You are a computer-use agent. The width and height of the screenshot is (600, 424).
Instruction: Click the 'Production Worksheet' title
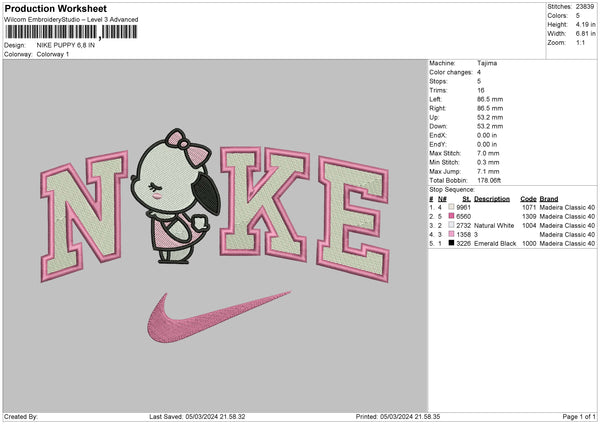pyautogui.click(x=55, y=8)
